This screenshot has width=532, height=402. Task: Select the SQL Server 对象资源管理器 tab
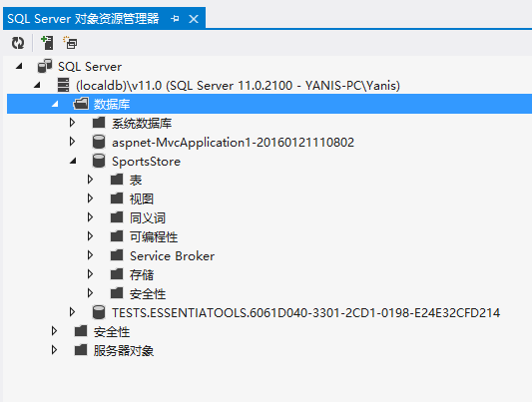(83, 19)
